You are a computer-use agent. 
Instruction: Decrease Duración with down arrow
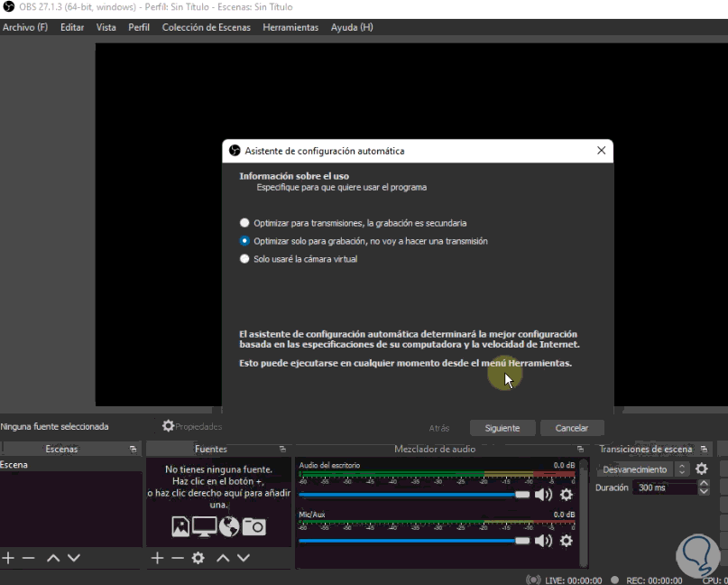[704, 491]
